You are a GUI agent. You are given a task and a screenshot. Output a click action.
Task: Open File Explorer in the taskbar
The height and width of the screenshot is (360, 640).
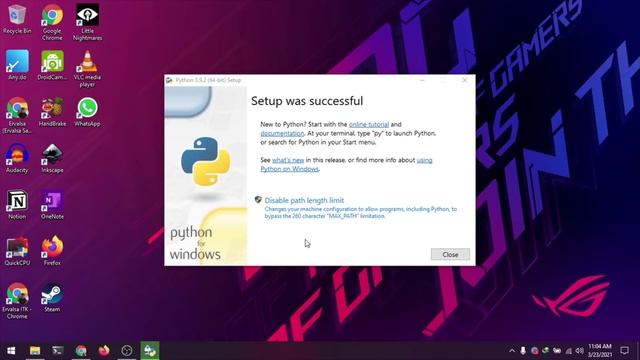point(35,351)
